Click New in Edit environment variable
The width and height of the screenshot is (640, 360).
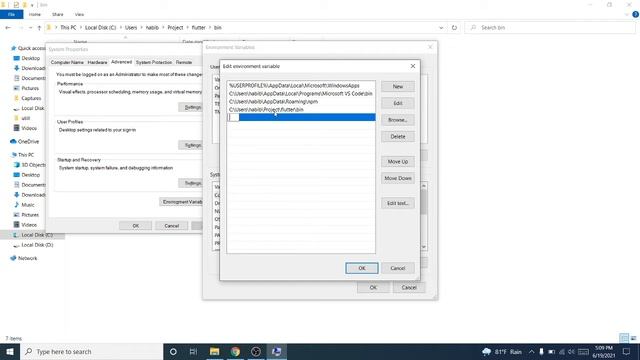click(398, 87)
